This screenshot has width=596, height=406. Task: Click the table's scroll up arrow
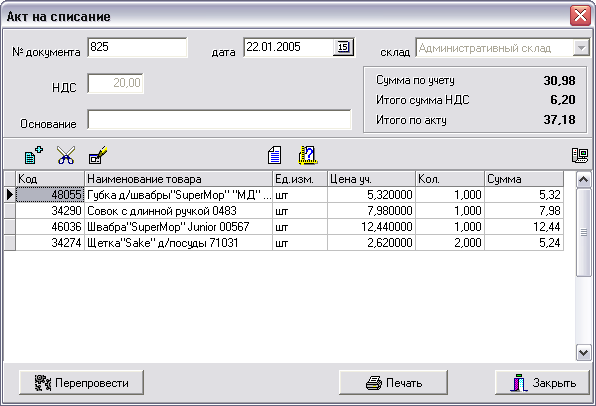[x=583, y=179]
